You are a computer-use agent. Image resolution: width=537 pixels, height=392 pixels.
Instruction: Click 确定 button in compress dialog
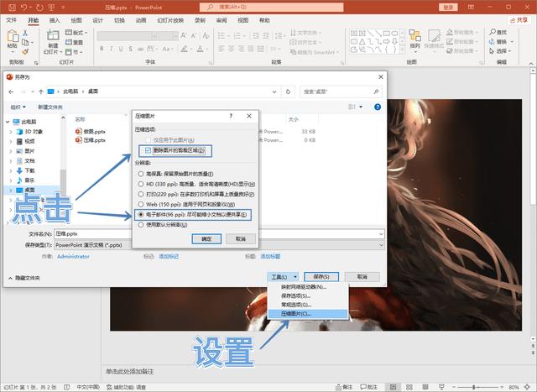pos(206,238)
